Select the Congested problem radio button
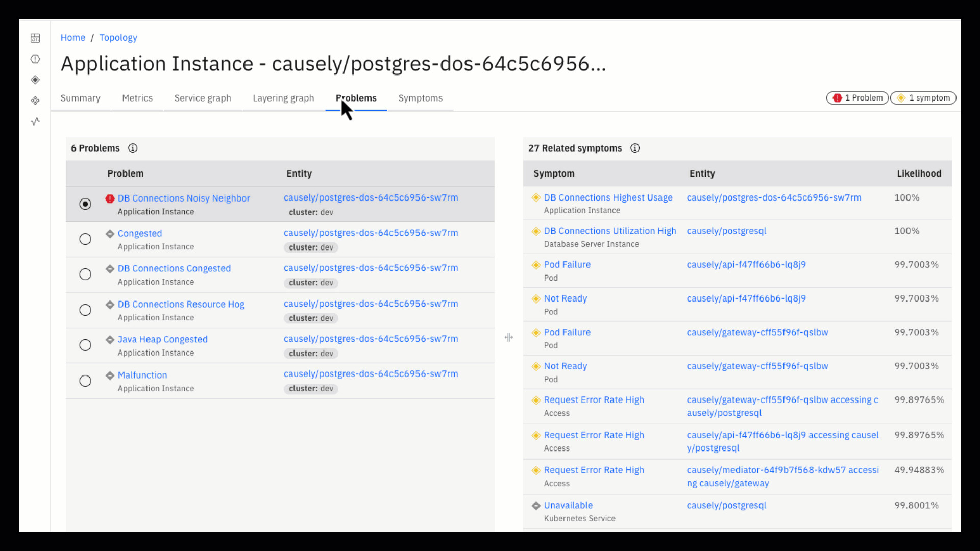Viewport: 980px width, 551px height. (85, 239)
